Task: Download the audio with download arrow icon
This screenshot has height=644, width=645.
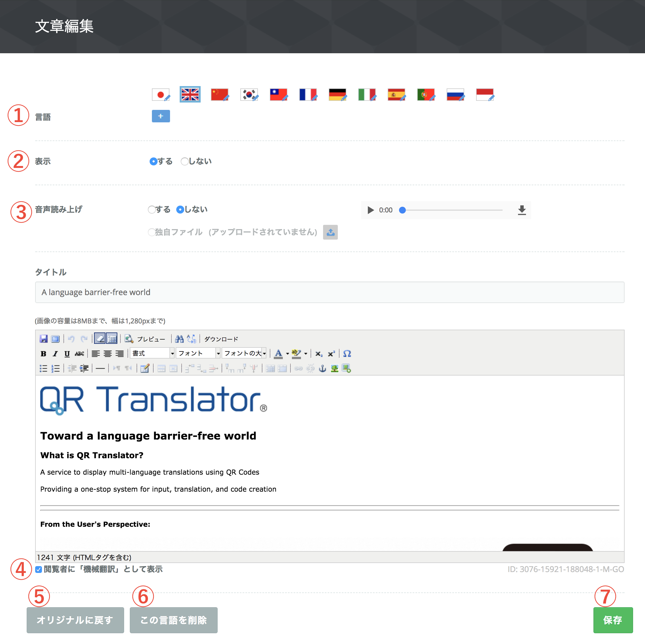Action: (521, 210)
